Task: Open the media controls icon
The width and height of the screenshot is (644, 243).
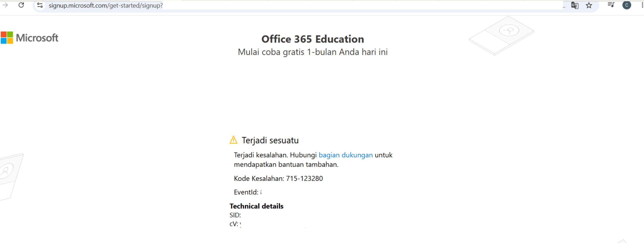Action: pyautogui.click(x=611, y=5)
